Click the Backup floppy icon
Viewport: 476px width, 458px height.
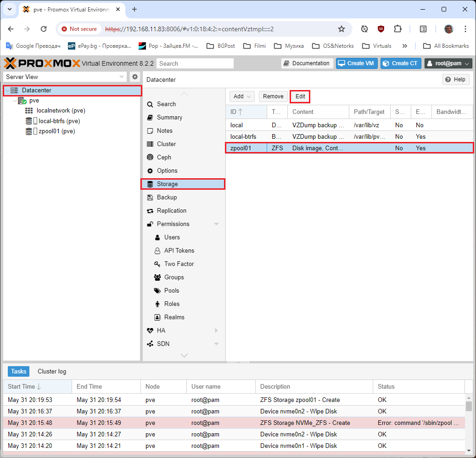click(x=150, y=198)
